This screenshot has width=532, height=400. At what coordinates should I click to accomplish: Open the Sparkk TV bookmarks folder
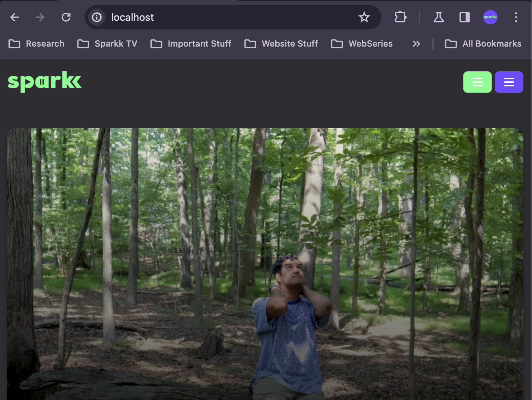tap(107, 44)
